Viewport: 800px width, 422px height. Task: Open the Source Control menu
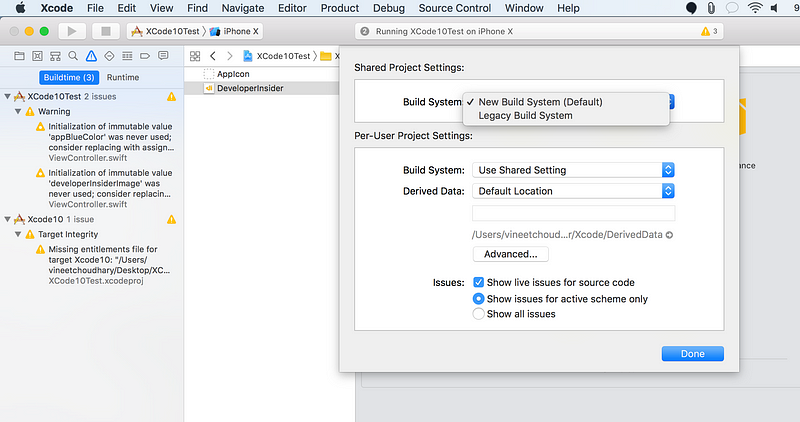tap(455, 8)
